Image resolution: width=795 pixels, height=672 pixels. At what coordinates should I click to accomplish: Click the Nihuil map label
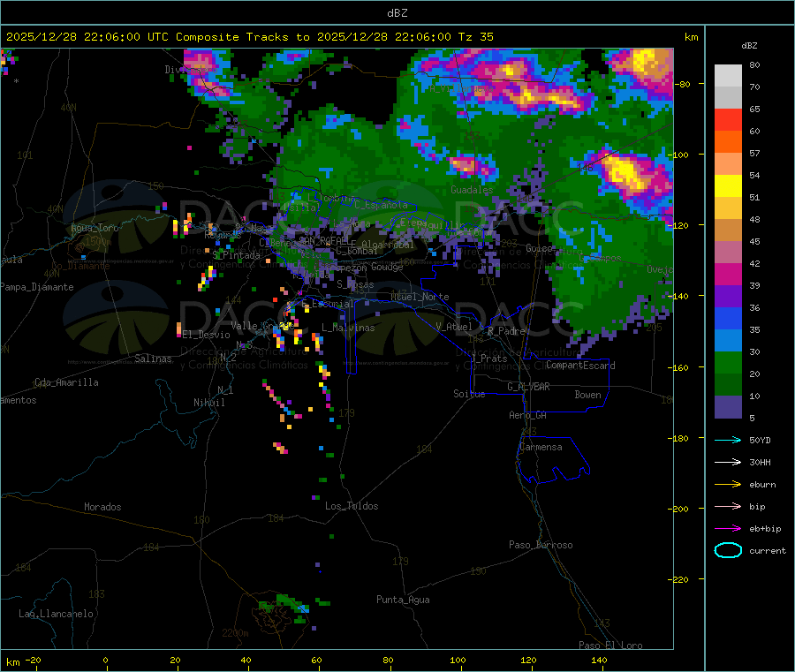point(208,403)
